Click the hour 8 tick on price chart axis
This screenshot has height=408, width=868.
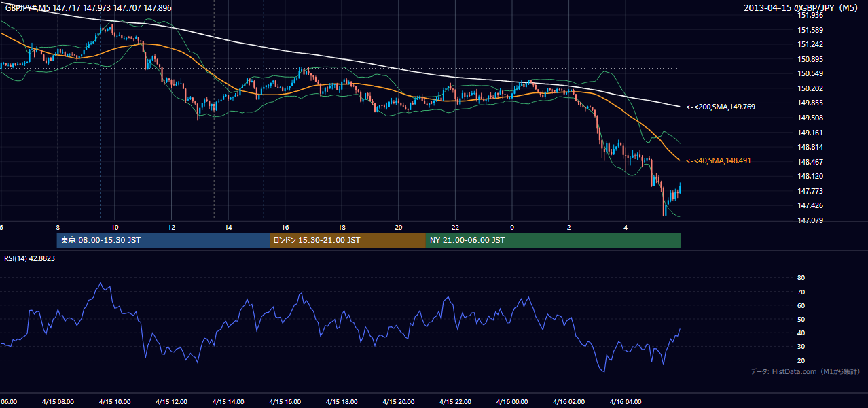pyautogui.click(x=58, y=227)
